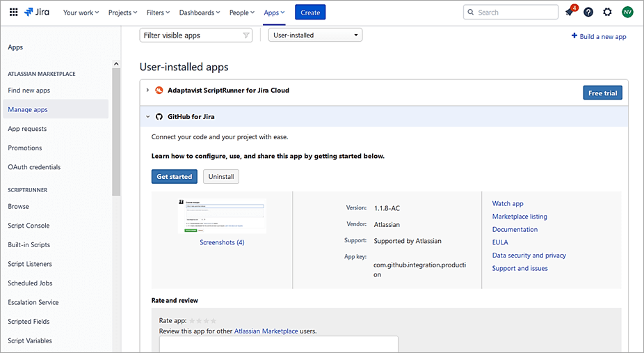The image size is (644, 353).
Task: Open the help question mark icon
Action: click(588, 13)
